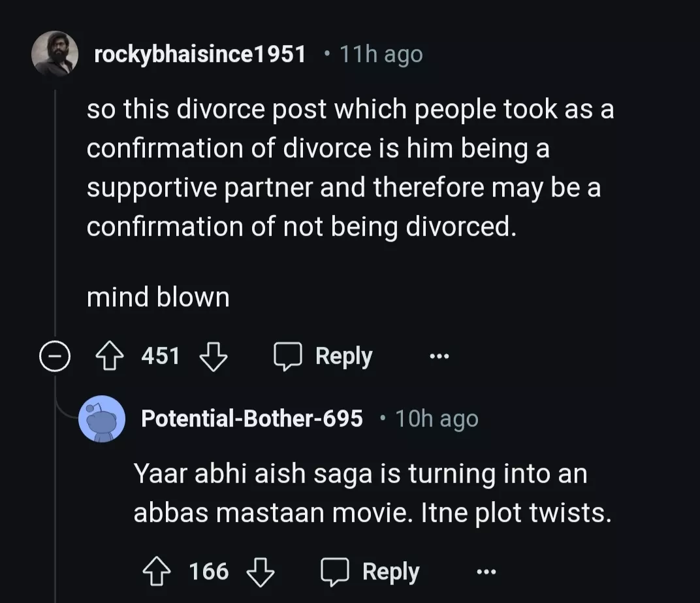700x603 pixels.
Task: Click the 'mind blown' comment text
Action: (158, 298)
